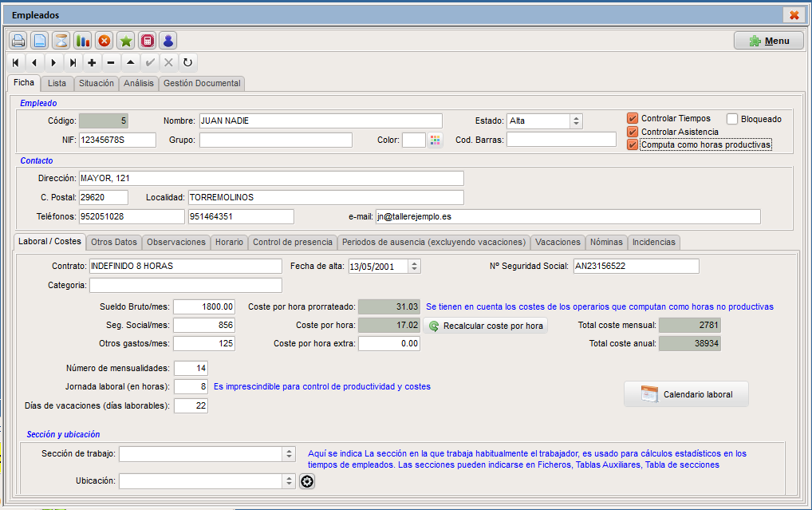Viewport: 812px width, 510px height.
Task: Open the Gestión Documental tab
Action: pyautogui.click(x=202, y=84)
